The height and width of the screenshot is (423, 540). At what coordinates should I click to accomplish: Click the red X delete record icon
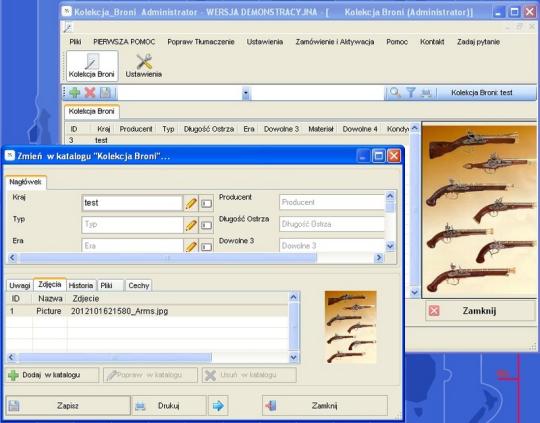[90, 93]
